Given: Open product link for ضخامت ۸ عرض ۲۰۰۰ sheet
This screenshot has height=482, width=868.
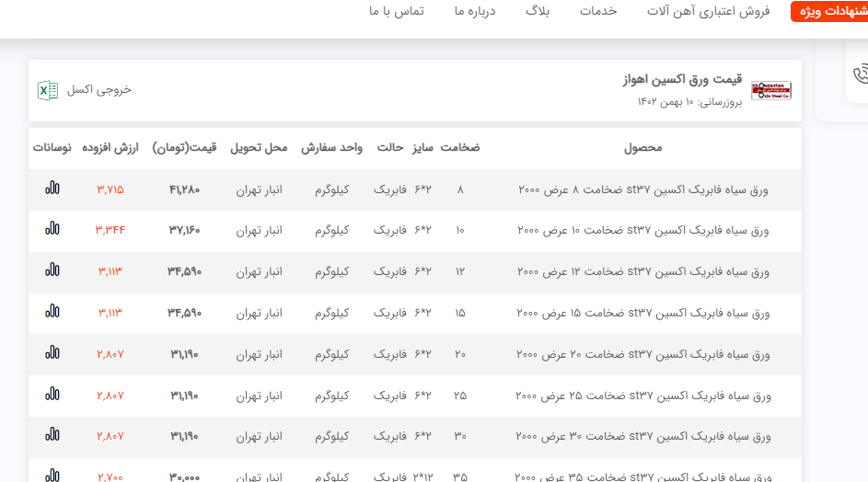Looking at the screenshot, I should [642, 189].
